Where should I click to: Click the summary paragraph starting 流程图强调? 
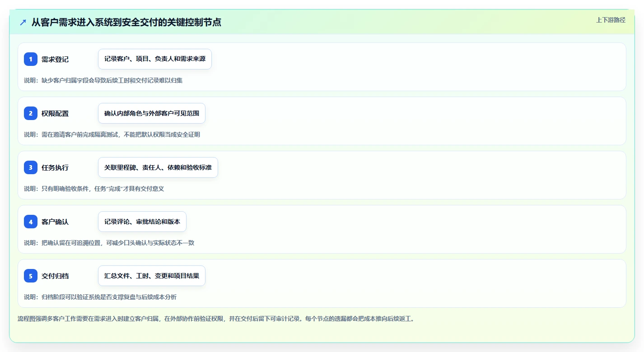(x=216, y=319)
